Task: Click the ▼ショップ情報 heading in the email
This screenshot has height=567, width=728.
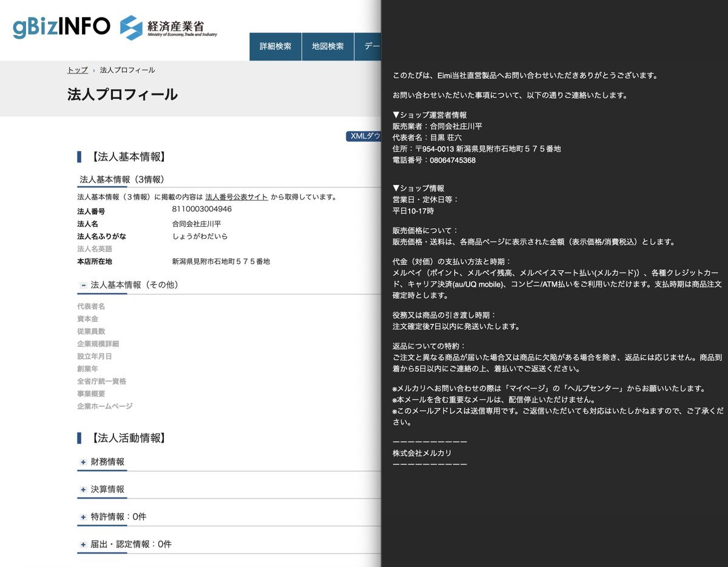Action: (419, 189)
